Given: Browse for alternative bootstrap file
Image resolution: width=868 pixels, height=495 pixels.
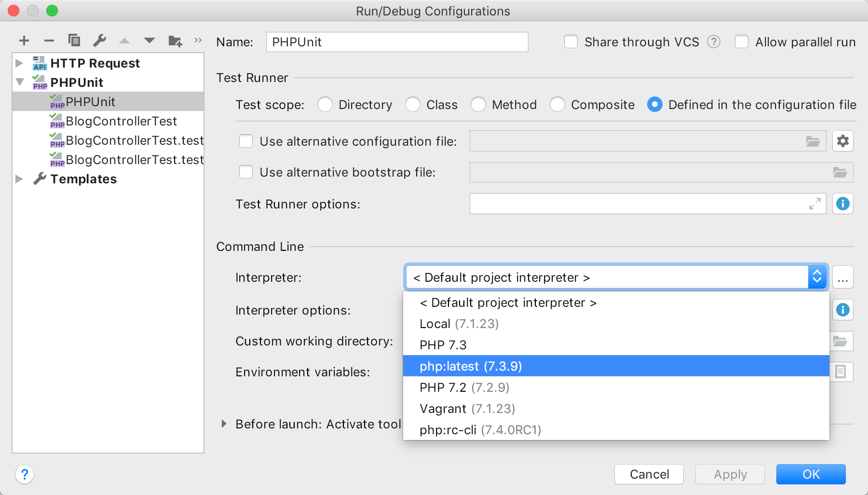Looking at the screenshot, I should [x=840, y=172].
